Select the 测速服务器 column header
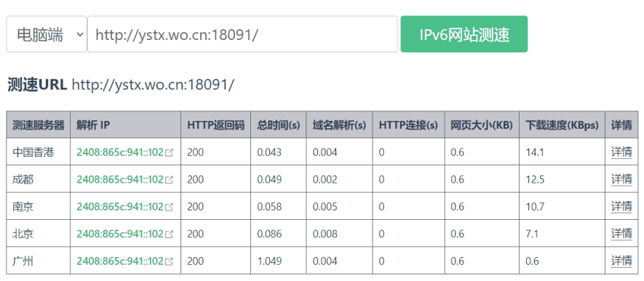The width and height of the screenshot is (644, 281). [x=38, y=125]
